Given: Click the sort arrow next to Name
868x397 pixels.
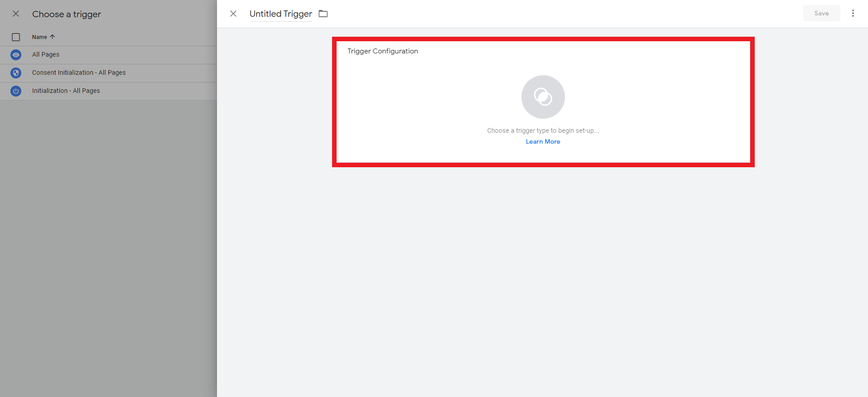Looking at the screenshot, I should coord(53,37).
